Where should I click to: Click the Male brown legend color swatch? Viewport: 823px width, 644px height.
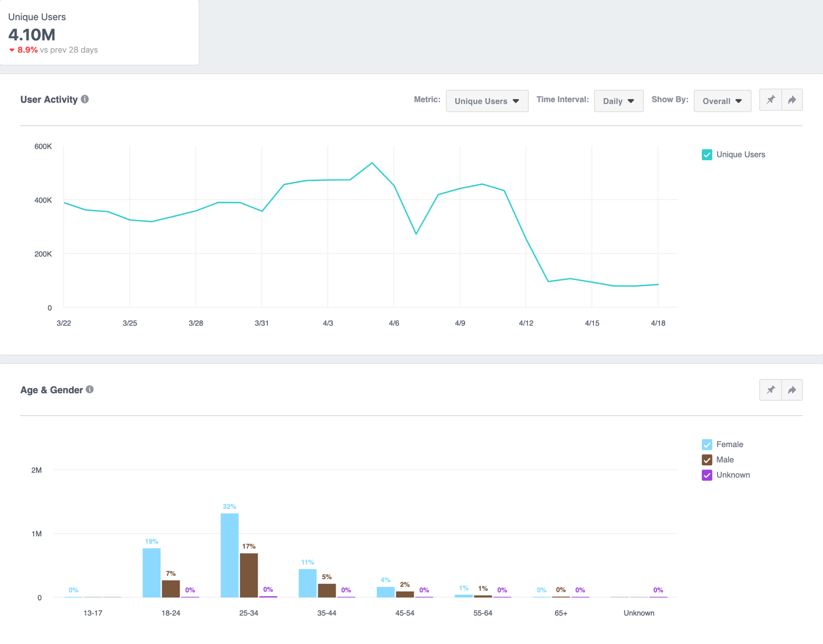pyautogui.click(x=707, y=459)
